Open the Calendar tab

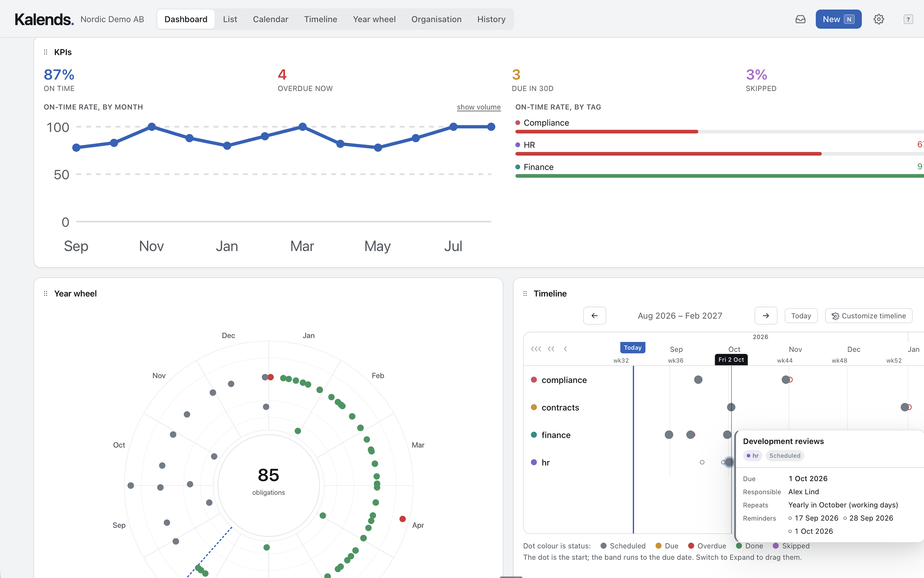pos(270,19)
